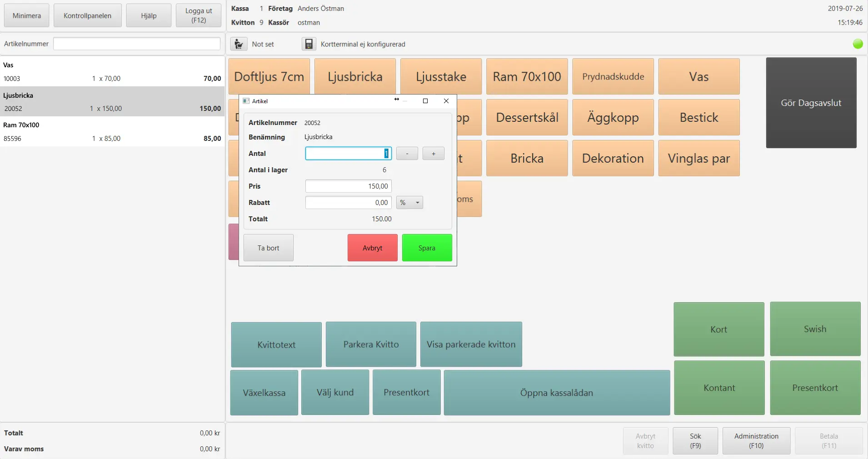This screenshot has height=459, width=868.
Task: Click the green status indicator light
Action: coord(858,44)
